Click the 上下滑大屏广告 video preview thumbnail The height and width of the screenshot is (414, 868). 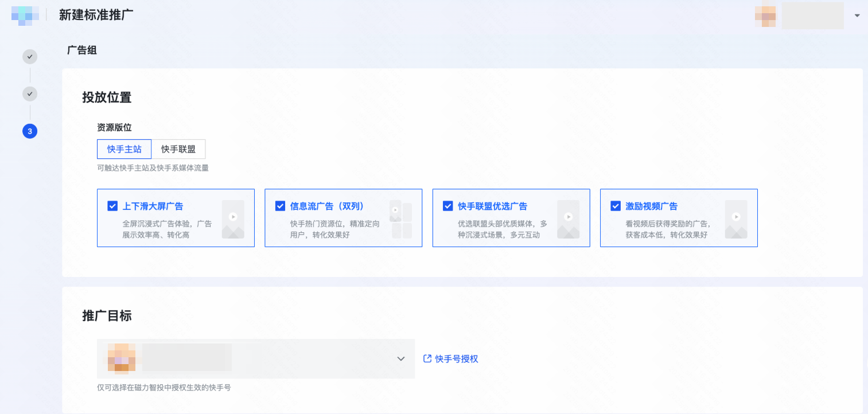pos(233,219)
